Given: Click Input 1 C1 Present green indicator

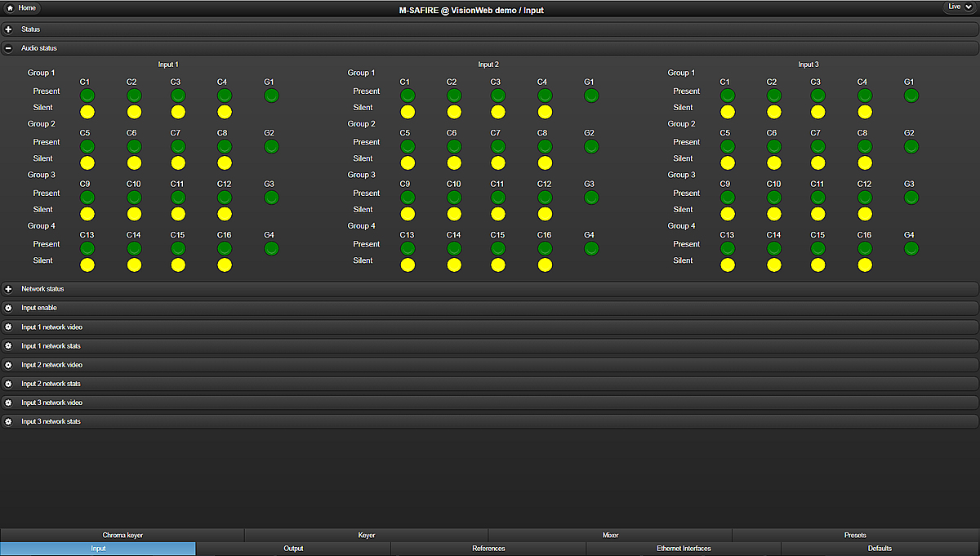Looking at the screenshot, I should pyautogui.click(x=87, y=96).
